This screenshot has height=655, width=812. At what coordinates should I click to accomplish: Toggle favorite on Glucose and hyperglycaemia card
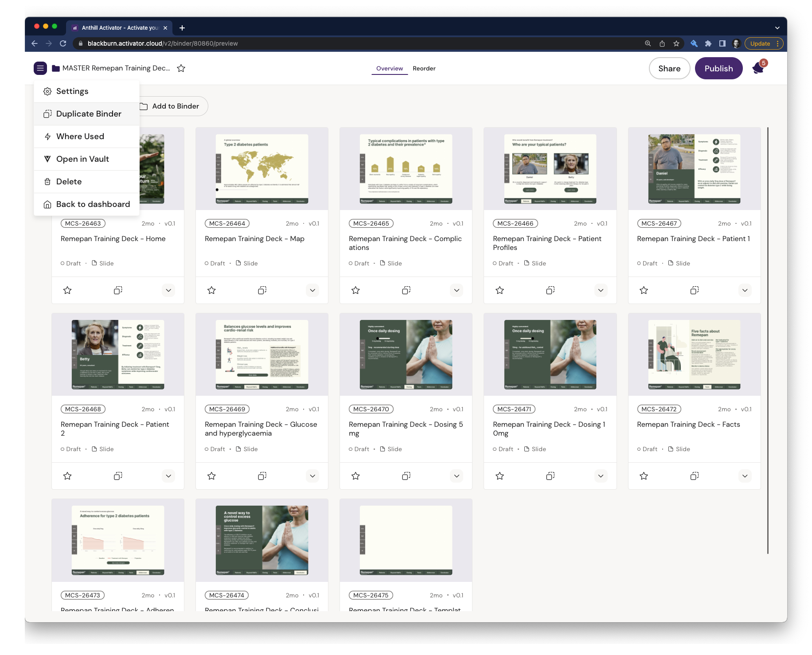(x=211, y=476)
